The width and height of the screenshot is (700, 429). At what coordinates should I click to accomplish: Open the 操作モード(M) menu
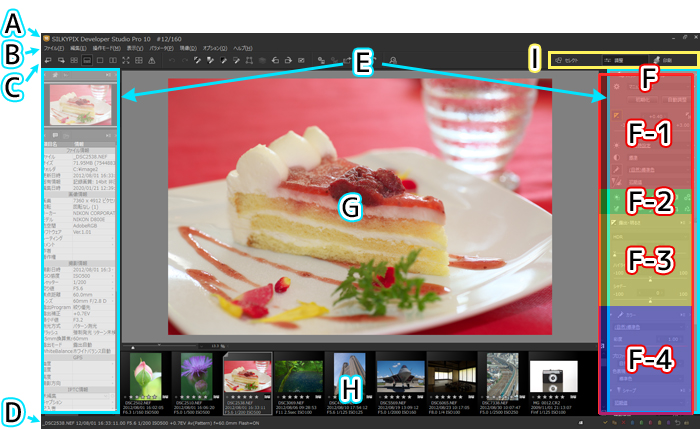pos(107,48)
